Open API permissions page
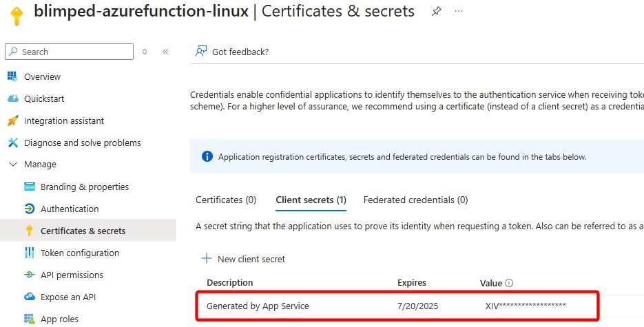This screenshot has width=644, height=327. [72, 275]
